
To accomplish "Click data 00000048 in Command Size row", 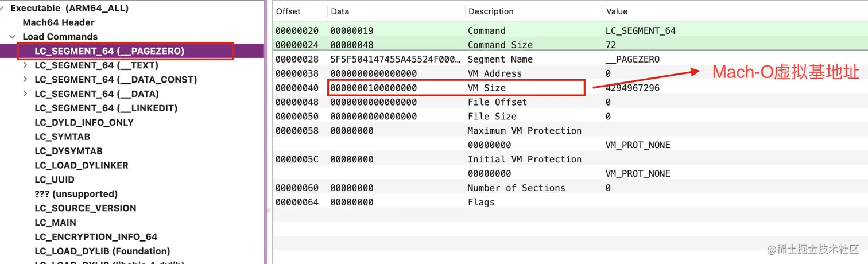I will (352, 45).
